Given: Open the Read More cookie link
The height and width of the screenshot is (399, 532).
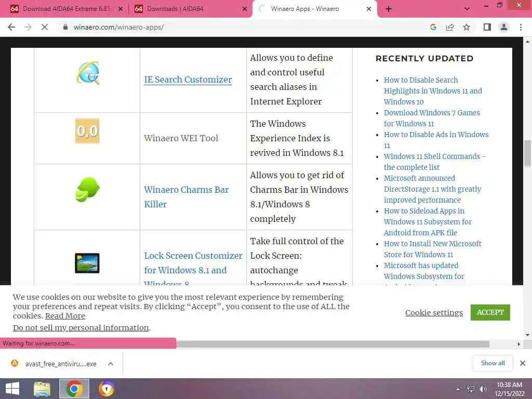Looking at the screenshot, I should 65,316.
